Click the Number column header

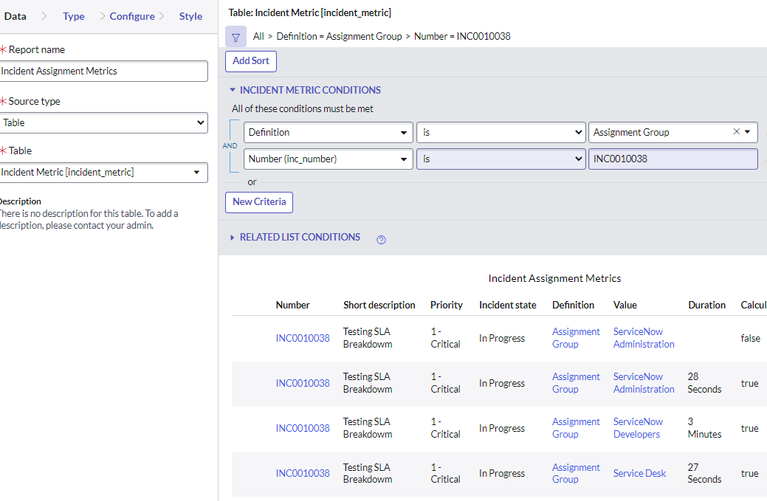pos(293,305)
